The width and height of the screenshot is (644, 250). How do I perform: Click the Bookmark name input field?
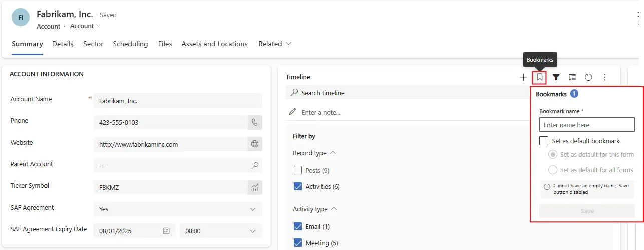point(587,125)
